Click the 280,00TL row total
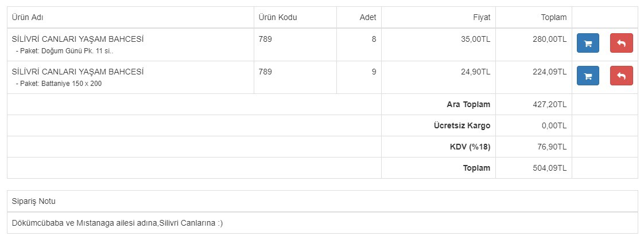The height and width of the screenshot is (236, 644). [x=549, y=39]
